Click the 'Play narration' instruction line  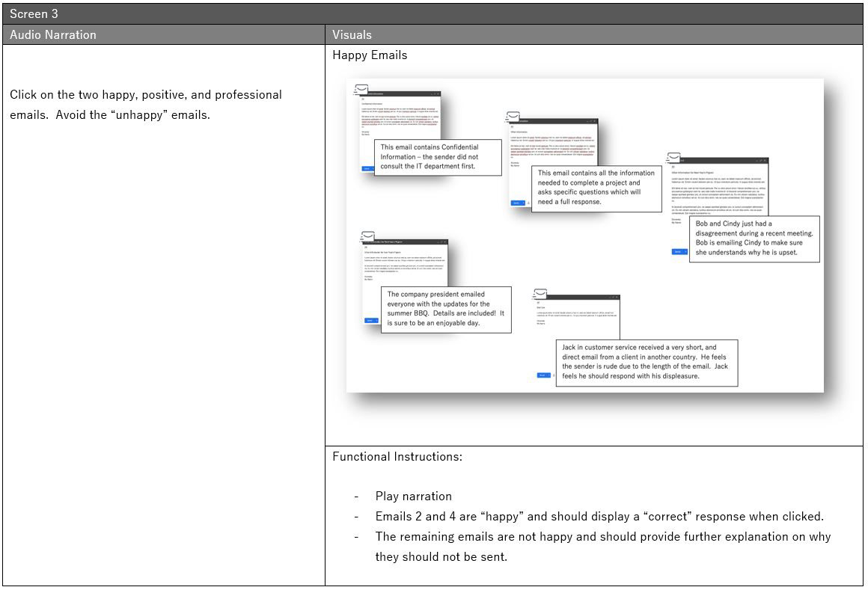414,496
